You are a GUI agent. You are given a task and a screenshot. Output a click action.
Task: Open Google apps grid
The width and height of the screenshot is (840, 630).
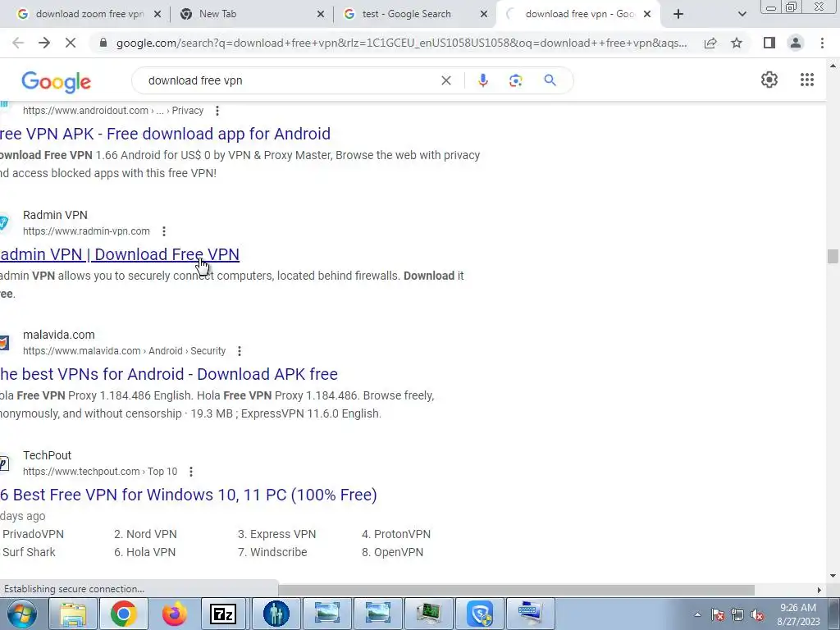(807, 80)
